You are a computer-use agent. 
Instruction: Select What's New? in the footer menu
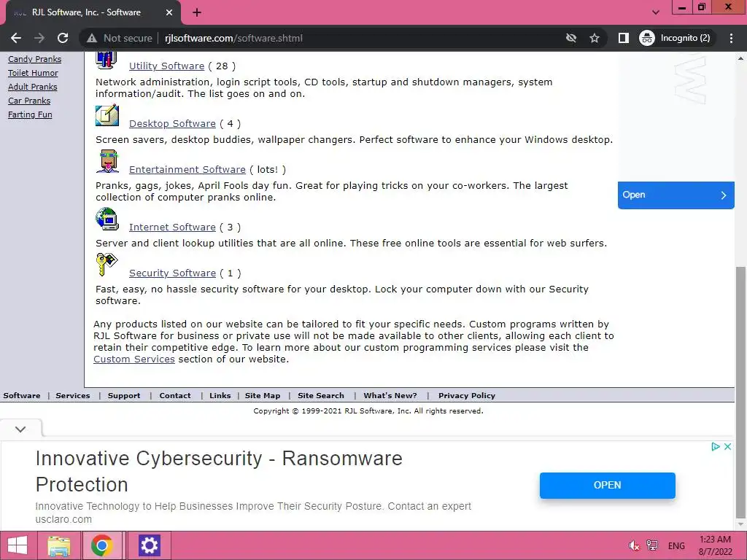pyautogui.click(x=390, y=396)
